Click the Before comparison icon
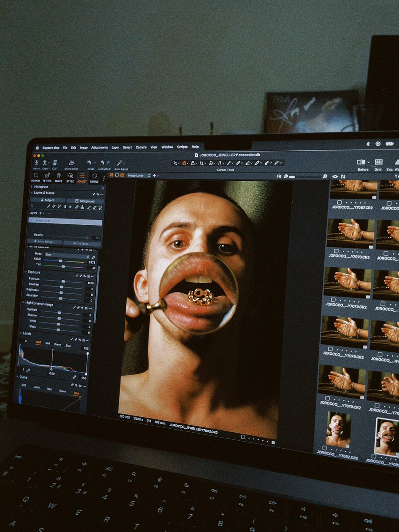Viewport: 399px width, 532px height. click(x=361, y=162)
